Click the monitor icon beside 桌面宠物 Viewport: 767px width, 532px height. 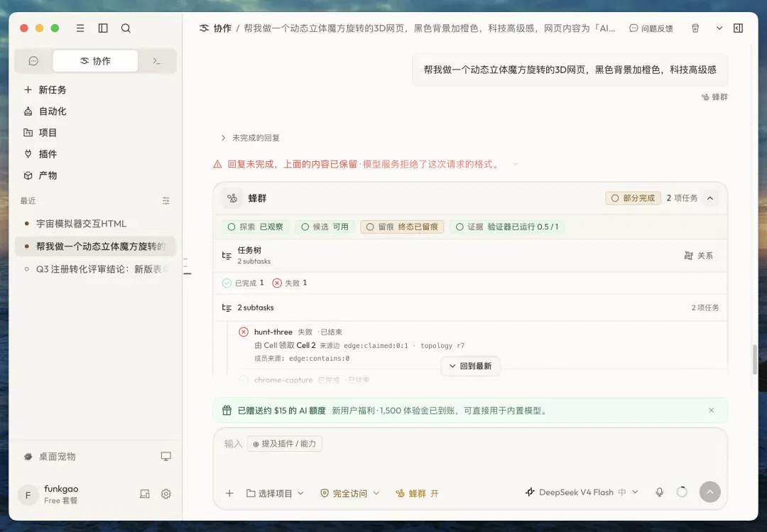[x=165, y=457]
